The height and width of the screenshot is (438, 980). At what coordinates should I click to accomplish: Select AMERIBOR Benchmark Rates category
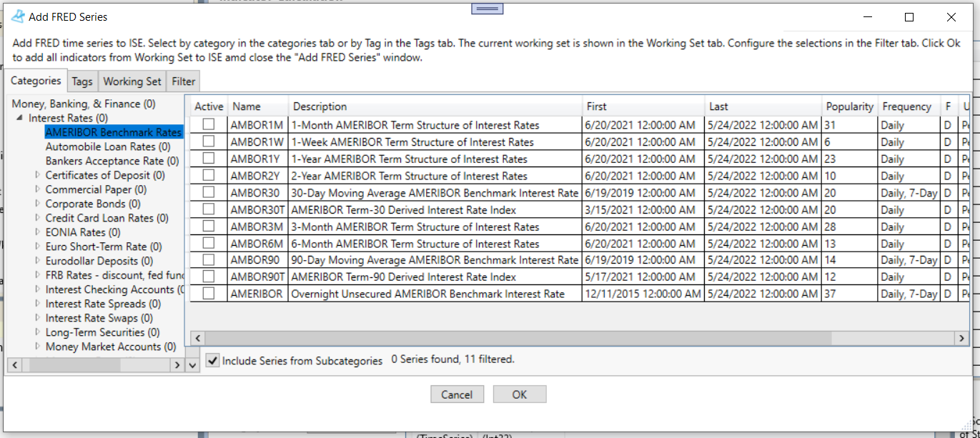[x=114, y=132]
